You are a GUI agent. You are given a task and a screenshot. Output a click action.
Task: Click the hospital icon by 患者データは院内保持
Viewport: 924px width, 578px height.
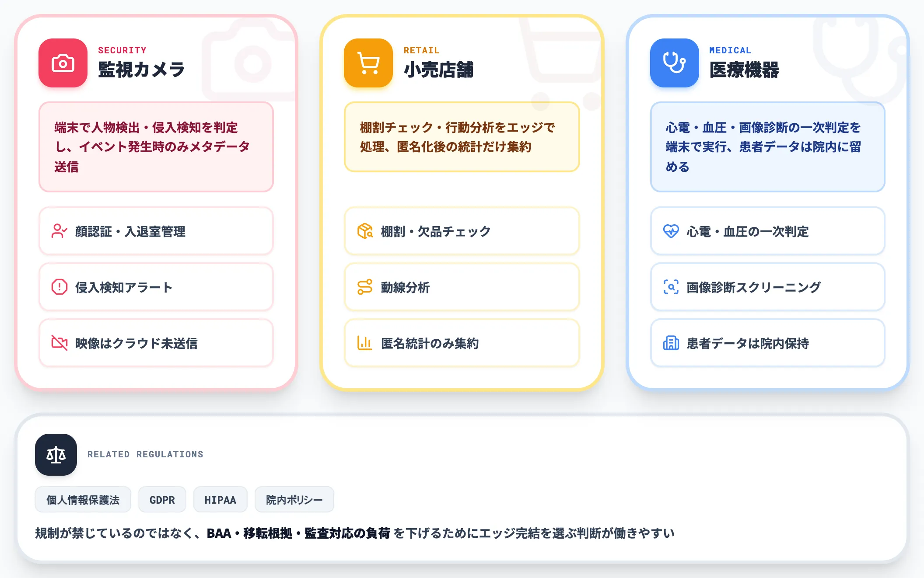click(x=671, y=343)
